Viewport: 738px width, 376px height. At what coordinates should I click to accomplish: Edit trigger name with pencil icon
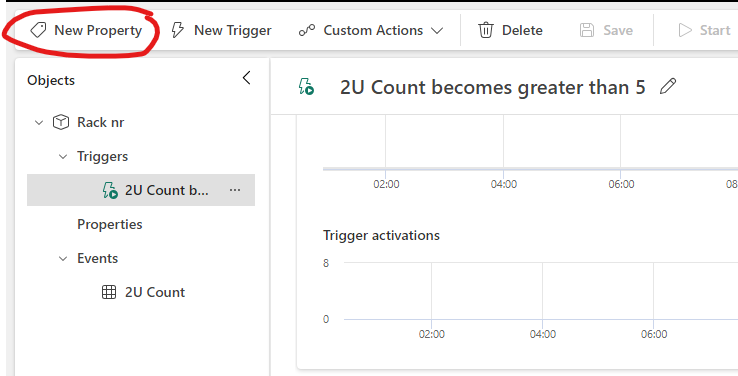(668, 87)
